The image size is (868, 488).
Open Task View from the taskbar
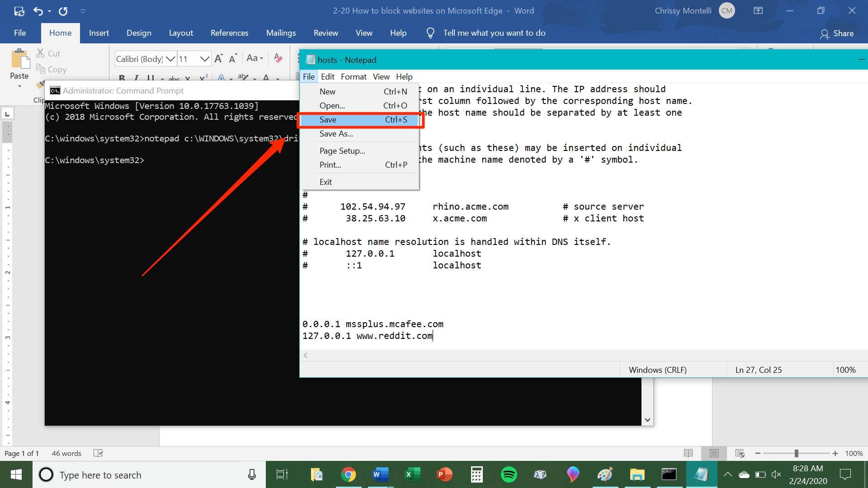(282, 474)
